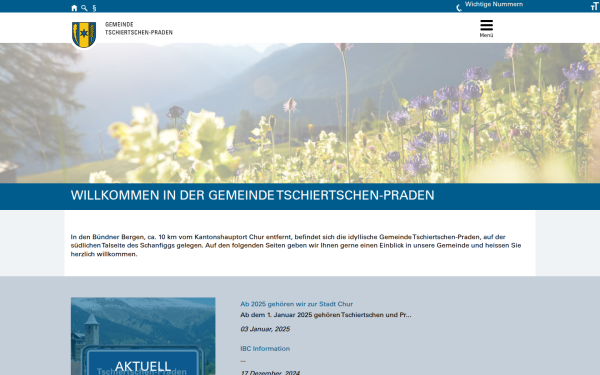600x375 pixels.
Task: Click the teaser text 'Ab dem 1. Januar 2025 gehören…'
Action: [326, 315]
